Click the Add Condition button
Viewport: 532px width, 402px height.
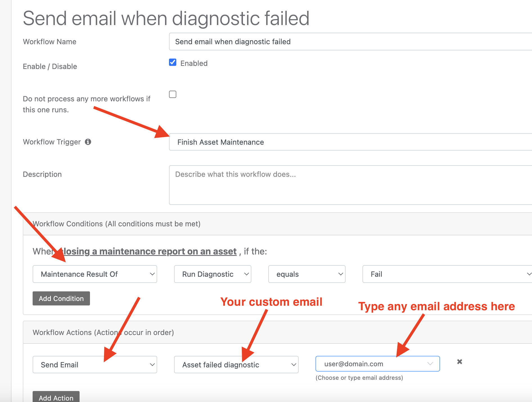coord(61,298)
